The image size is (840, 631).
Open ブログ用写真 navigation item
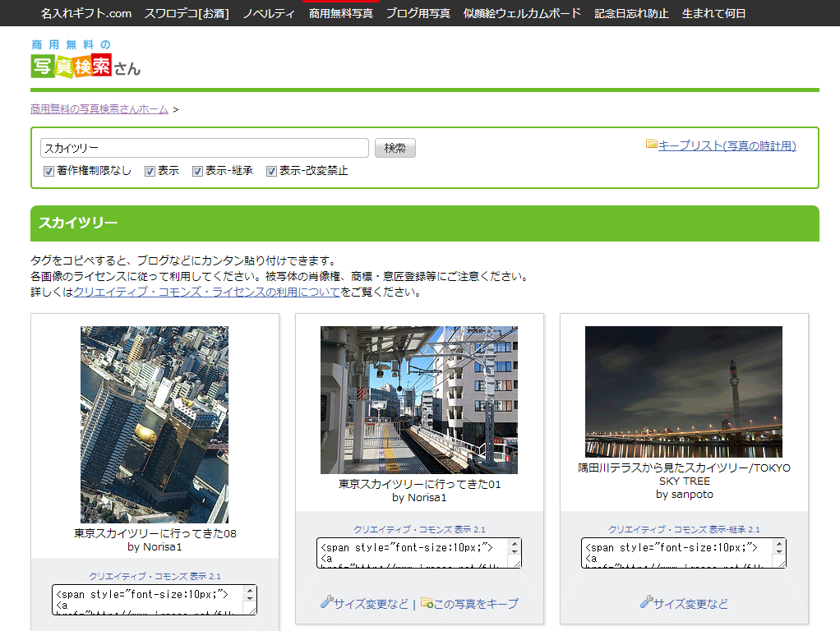point(418,13)
